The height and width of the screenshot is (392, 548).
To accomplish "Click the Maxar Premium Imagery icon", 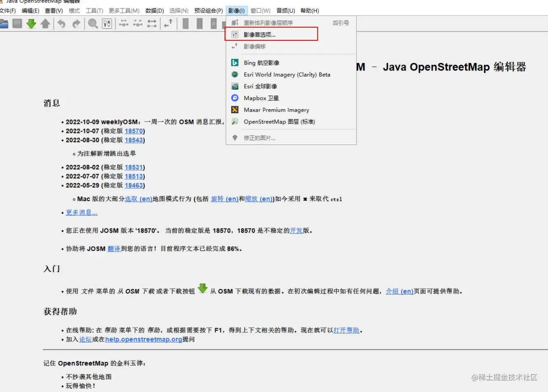I will pyautogui.click(x=235, y=110).
